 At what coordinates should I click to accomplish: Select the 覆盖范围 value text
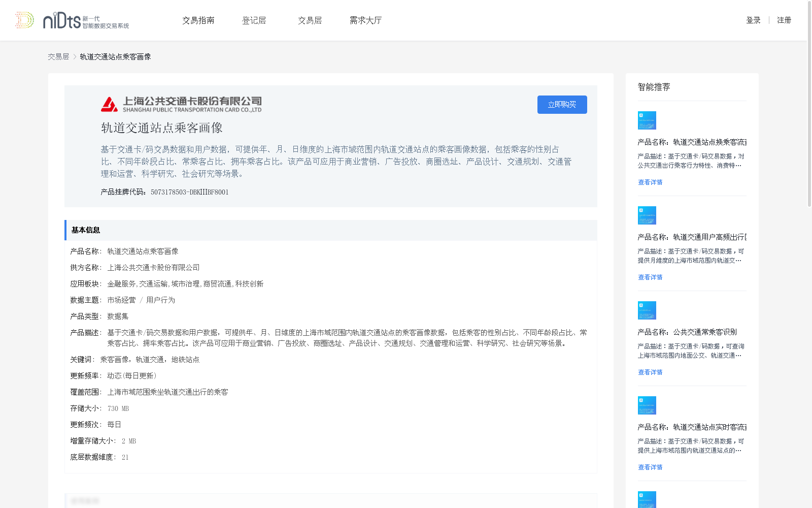click(168, 392)
